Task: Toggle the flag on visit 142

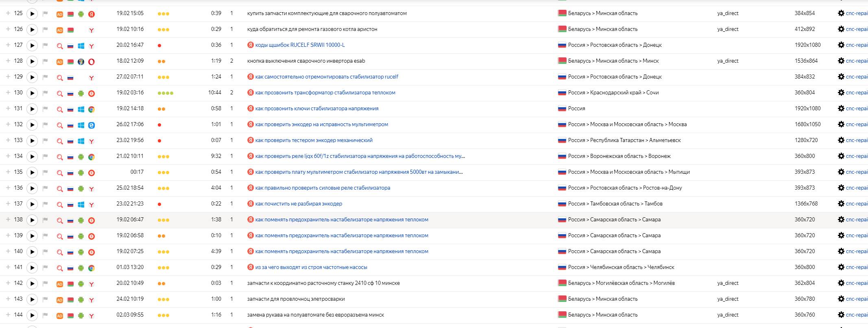Action: tap(46, 283)
